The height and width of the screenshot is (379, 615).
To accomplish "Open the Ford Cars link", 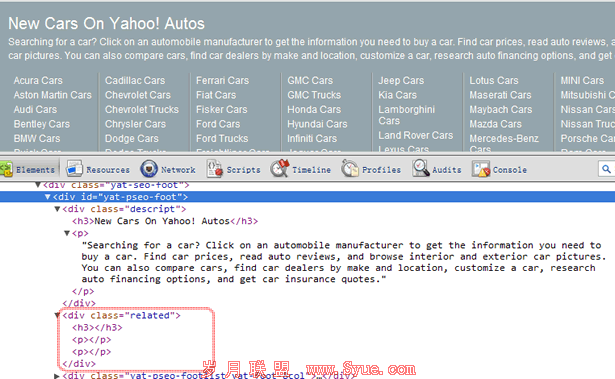I will coord(218,124).
